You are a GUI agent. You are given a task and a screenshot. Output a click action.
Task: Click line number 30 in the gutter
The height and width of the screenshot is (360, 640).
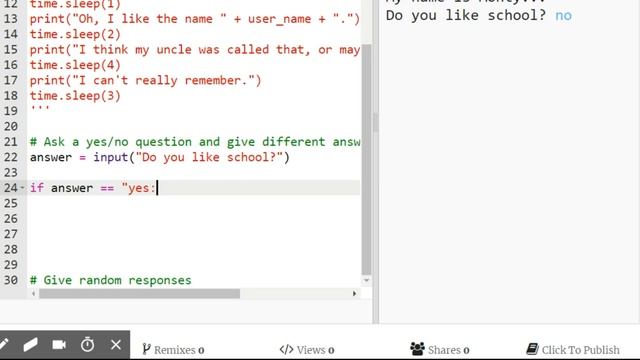tap(11, 280)
